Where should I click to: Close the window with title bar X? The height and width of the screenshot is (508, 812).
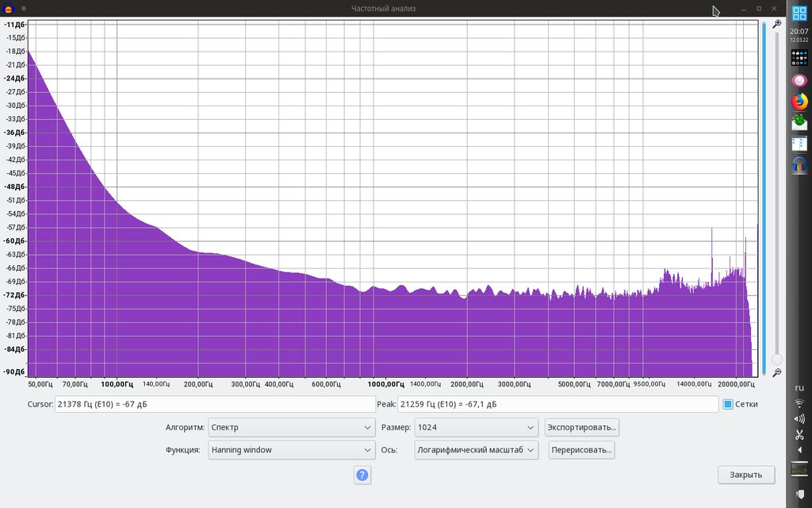pyautogui.click(x=774, y=9)
